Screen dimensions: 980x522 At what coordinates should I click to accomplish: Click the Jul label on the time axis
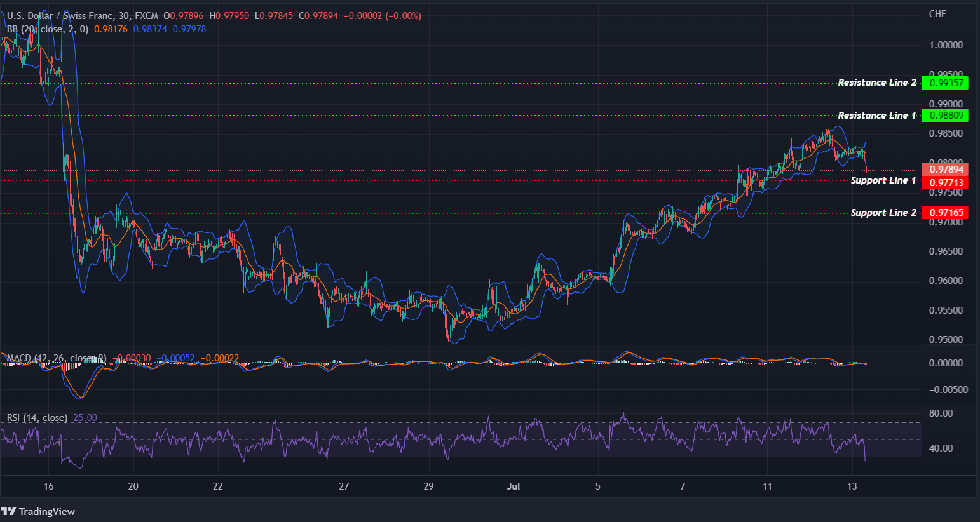pyautogui.click(x=514, y=486)
